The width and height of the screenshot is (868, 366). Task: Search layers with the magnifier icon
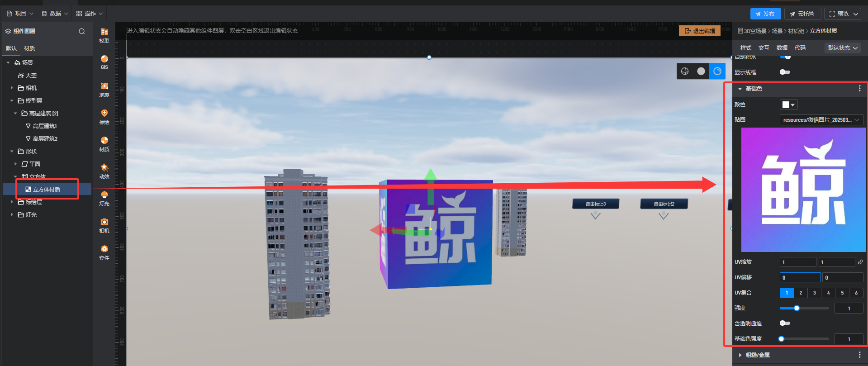pyautogui.click(x=82, y=31)
